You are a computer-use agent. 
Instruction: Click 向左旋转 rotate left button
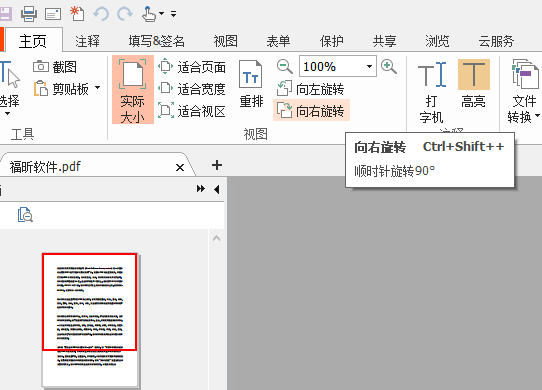tap(310, 89)
